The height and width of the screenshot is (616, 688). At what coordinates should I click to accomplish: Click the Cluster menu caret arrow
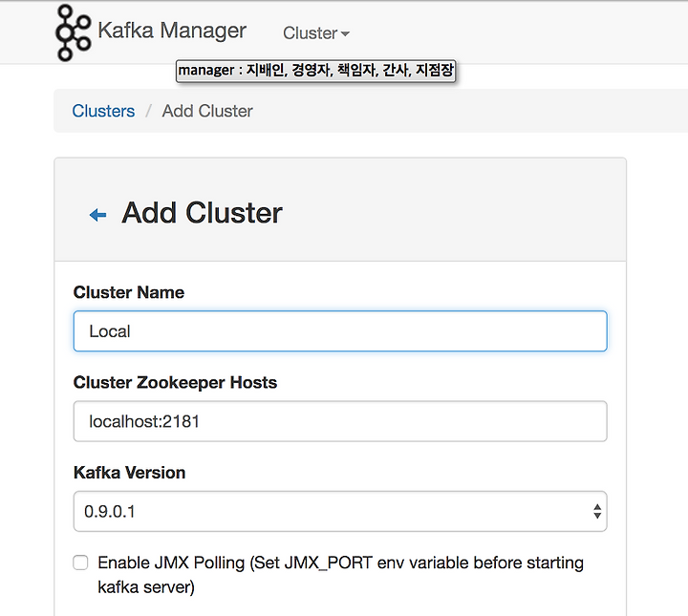[345, 33]
